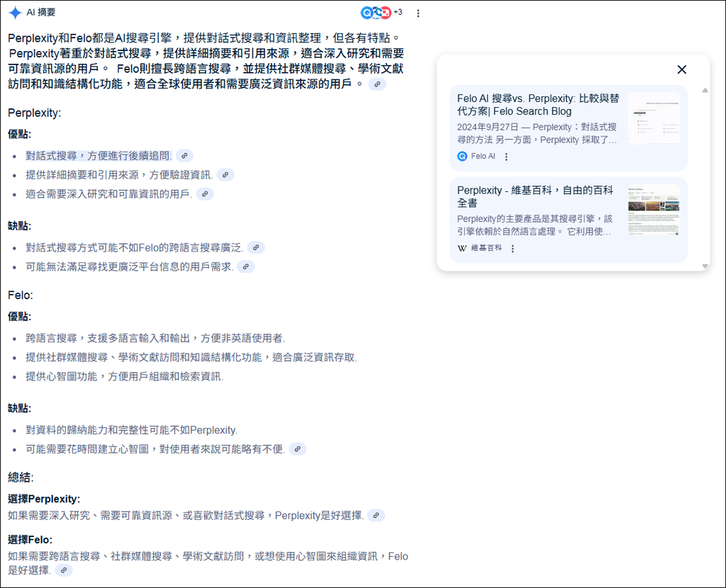Click the bullet 可能無法滿足尋找更廣泛平台信息的用戶需求
The width and height of the screenshot is (726, 588).
click(129, 266)
